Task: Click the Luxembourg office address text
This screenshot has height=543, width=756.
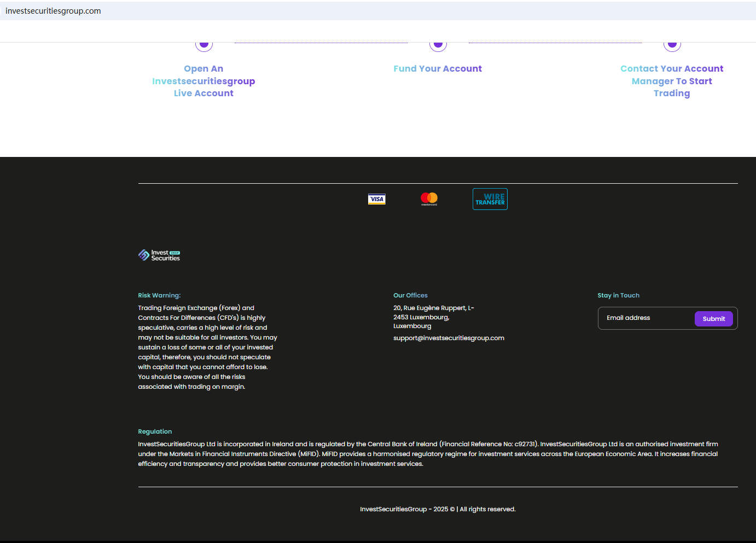Action: click(433, 317)
